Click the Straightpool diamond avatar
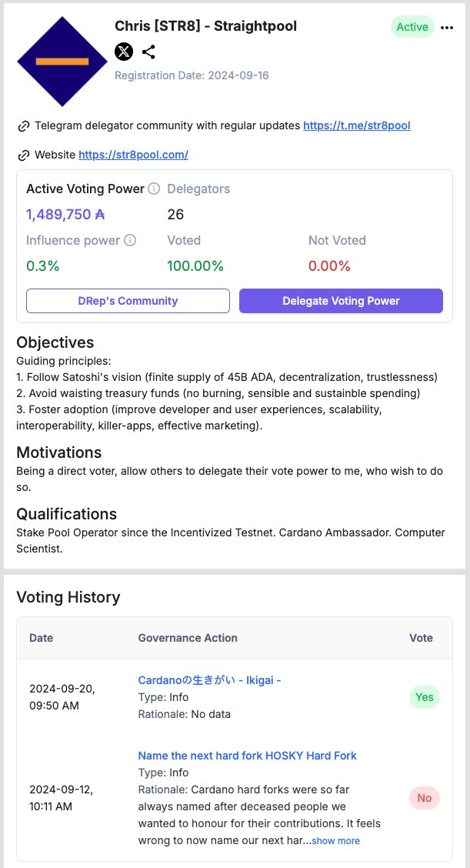 point(62,62)
